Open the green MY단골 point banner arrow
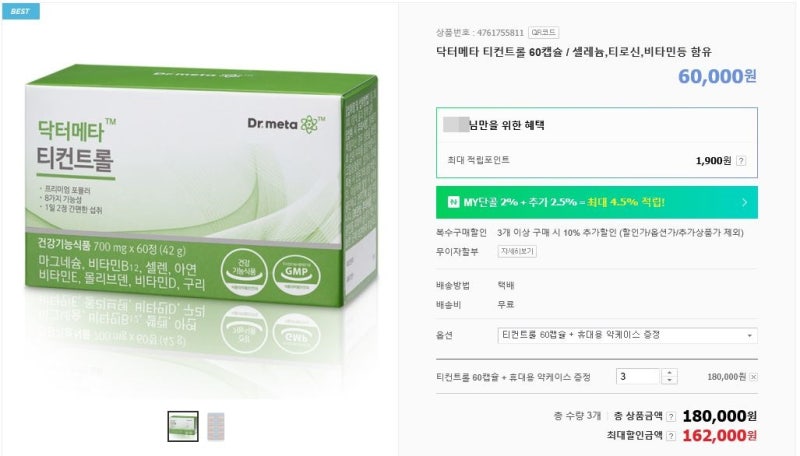 (745, 202)
